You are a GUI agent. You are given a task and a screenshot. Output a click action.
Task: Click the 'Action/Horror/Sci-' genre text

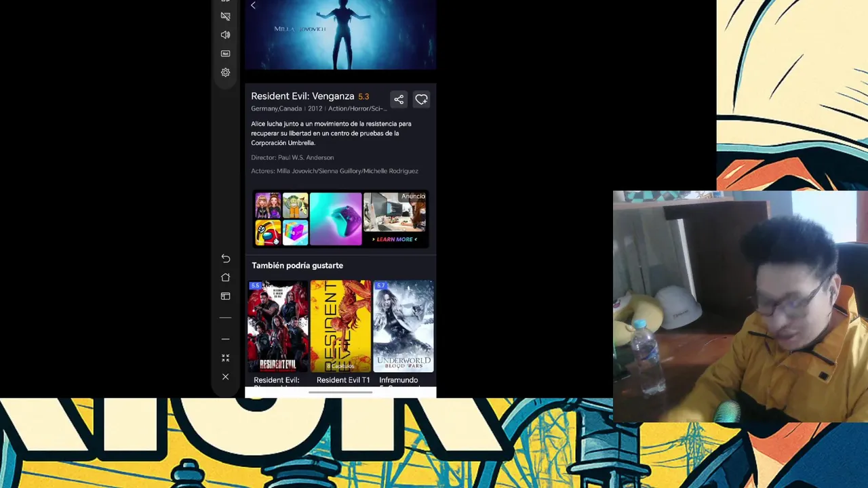tap(357, 108)
